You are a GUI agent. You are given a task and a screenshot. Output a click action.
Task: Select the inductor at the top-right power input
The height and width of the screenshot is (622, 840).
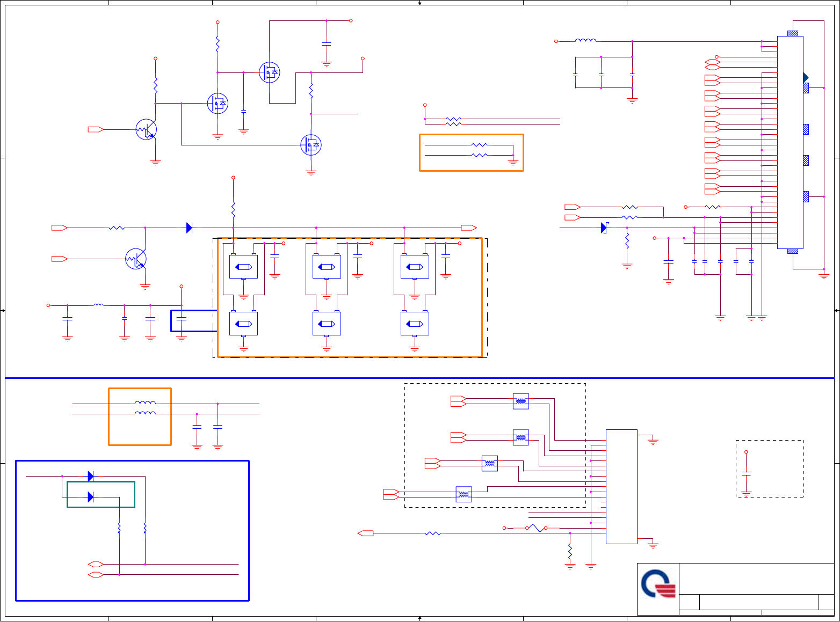tap(585, 40)
